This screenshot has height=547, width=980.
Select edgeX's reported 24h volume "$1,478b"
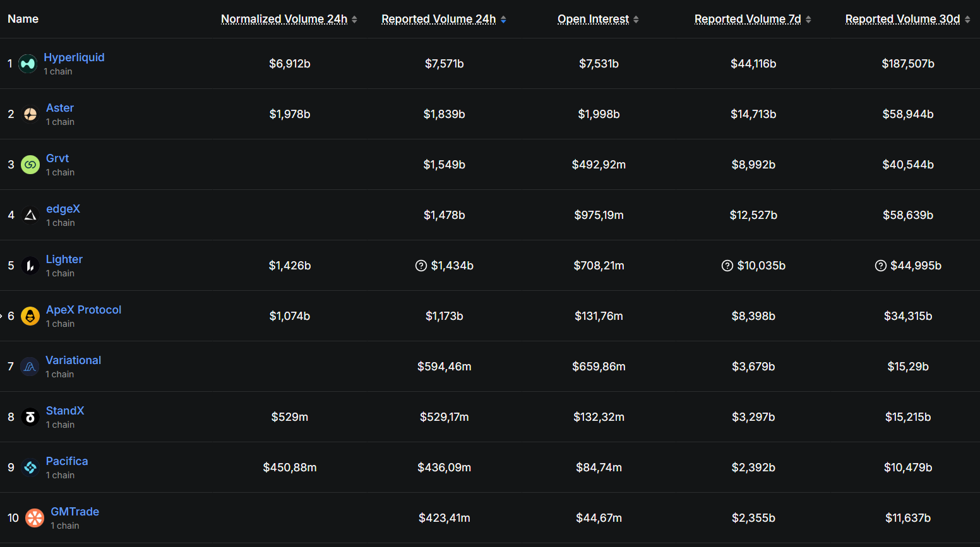[445, 215]
